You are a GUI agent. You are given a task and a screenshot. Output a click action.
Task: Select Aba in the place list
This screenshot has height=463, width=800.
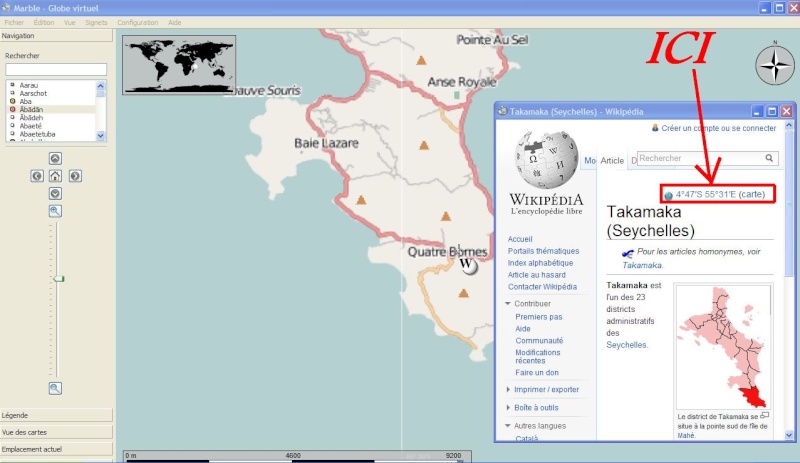[26, 102]
